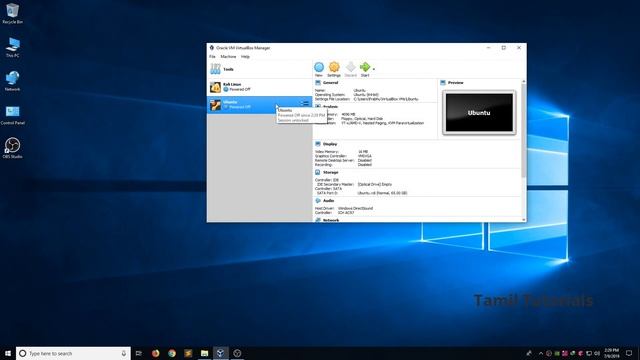Click the Start green arrow icon
Viewport: 640px width, 360px height.
coord(365,67)
